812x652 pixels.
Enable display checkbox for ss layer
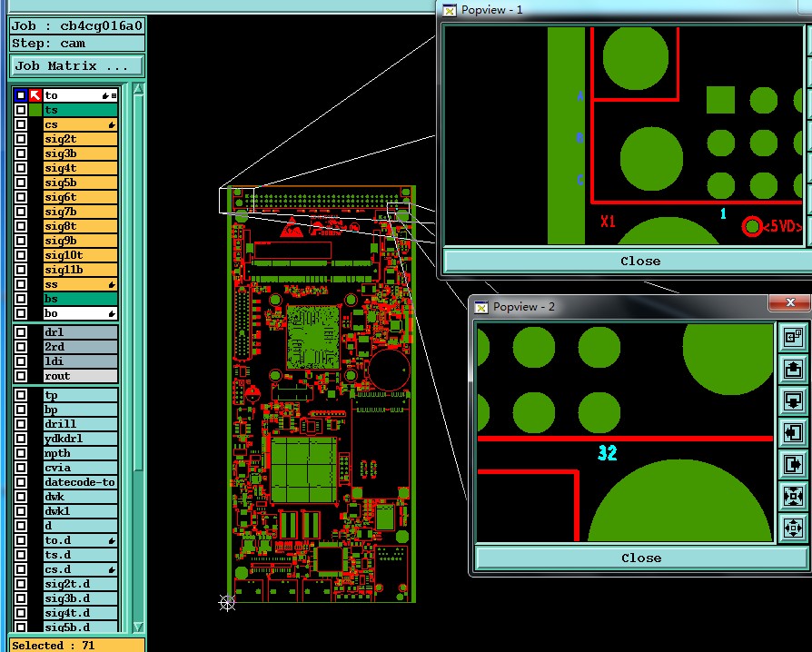coord(20,284)
